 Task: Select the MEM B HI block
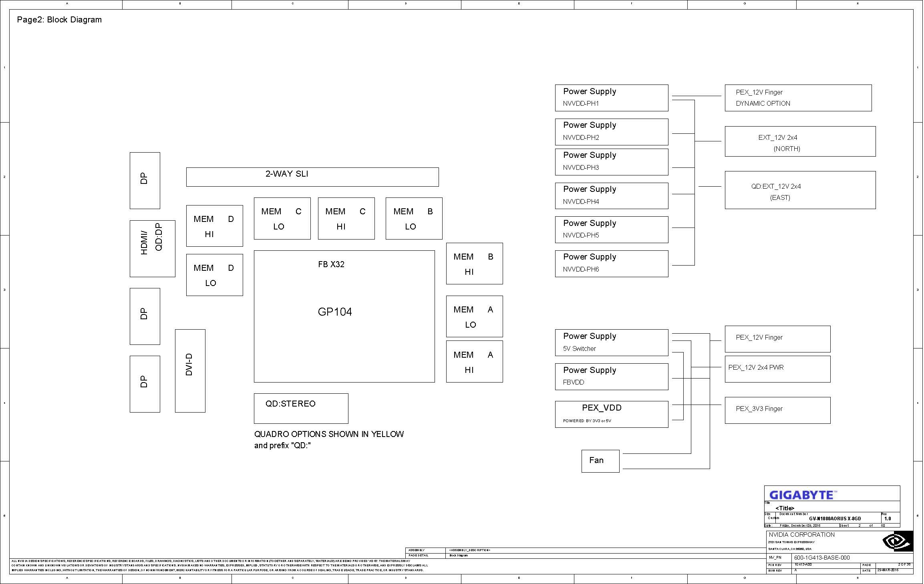point(474,264)
